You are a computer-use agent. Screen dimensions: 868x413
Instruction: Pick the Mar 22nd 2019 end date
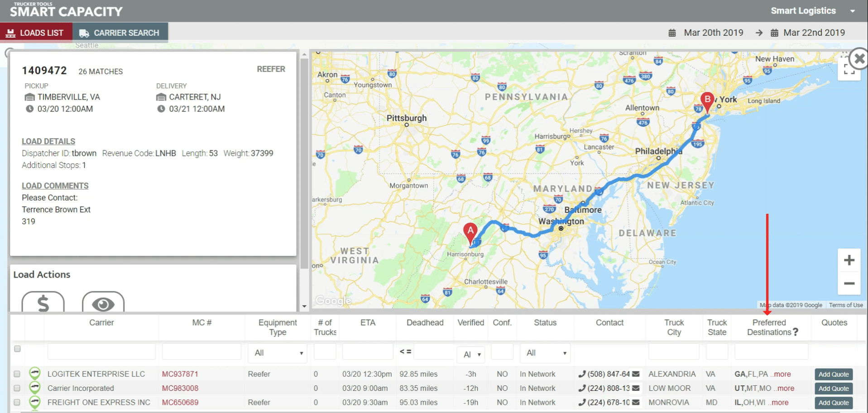pyautogui.click(x=814, y=33)
